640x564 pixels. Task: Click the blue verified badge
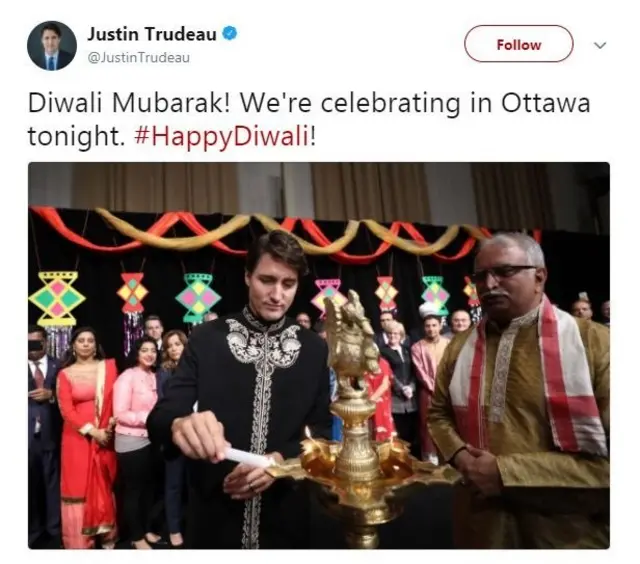pos(230,33)
